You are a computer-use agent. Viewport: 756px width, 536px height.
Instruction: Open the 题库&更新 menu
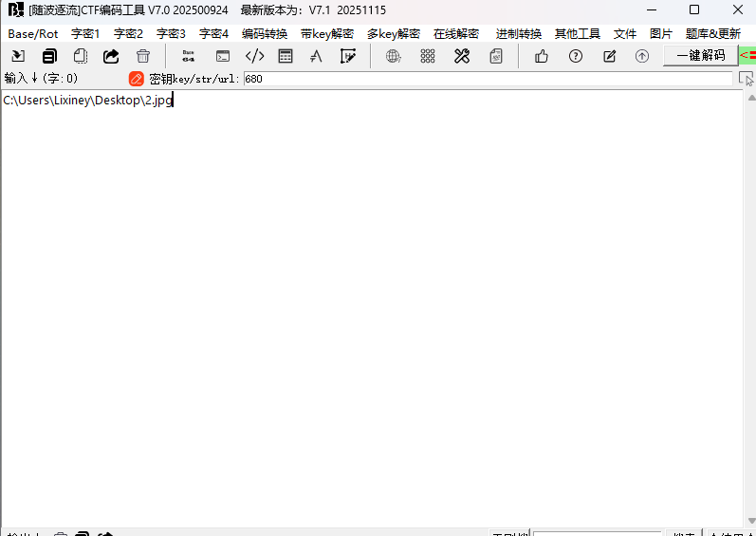(x=713, y=34)
